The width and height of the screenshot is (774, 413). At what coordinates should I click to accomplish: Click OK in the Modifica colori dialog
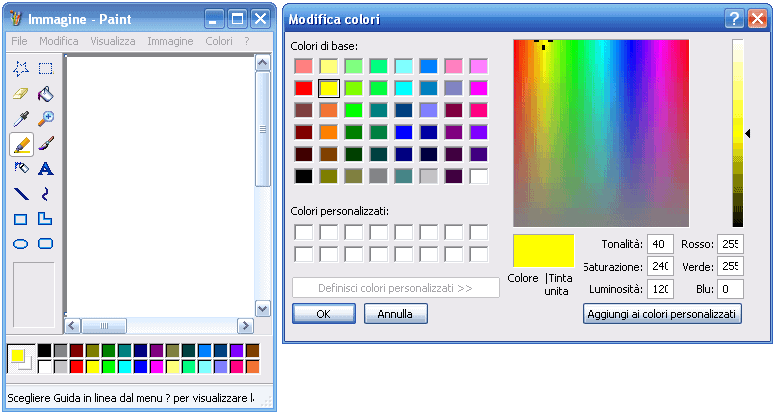[x=324, y=314]
